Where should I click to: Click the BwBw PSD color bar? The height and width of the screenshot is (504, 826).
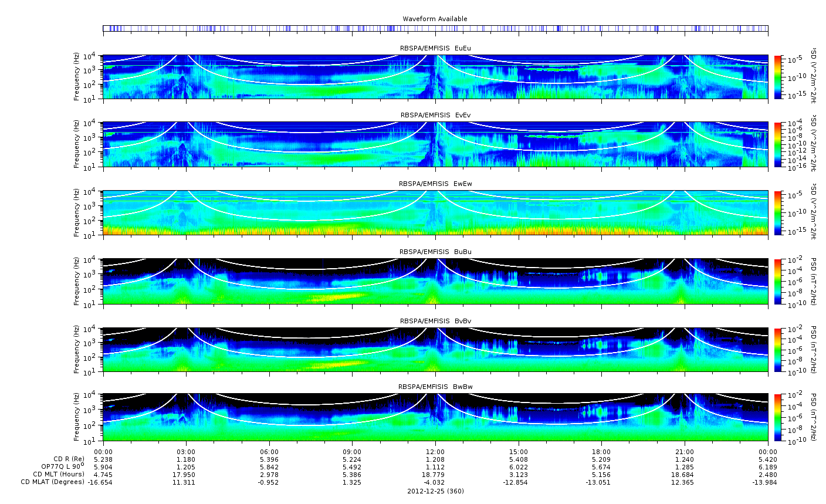[778, 418]
